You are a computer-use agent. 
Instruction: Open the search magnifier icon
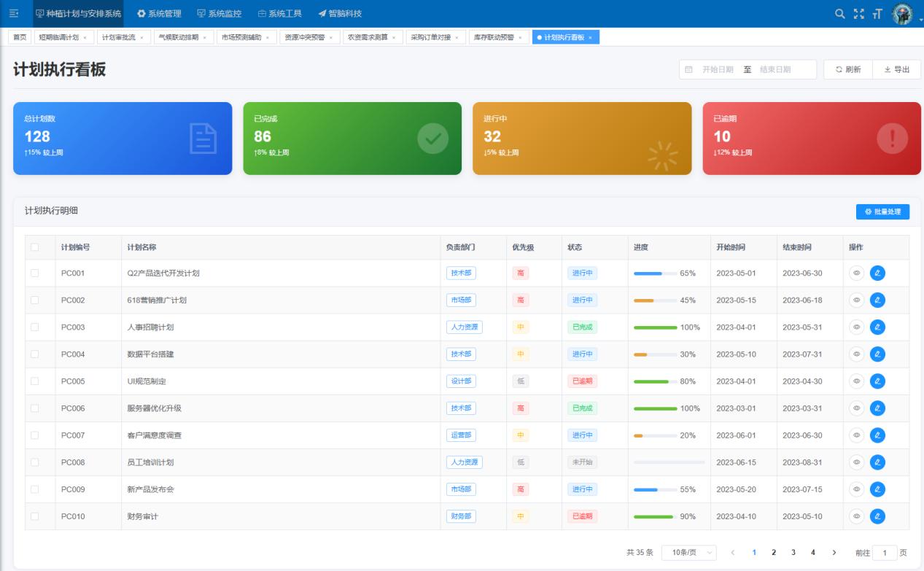tap(840, 14)
